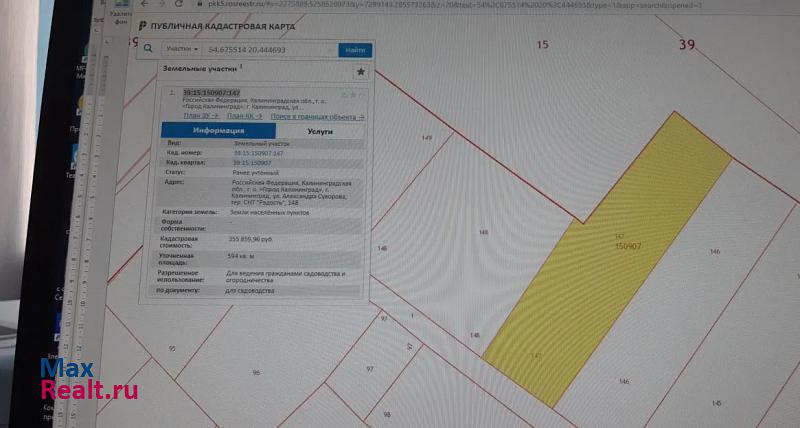
Task: Click the Кад. квартал value 39:15:150907
Action: point(252,162)
